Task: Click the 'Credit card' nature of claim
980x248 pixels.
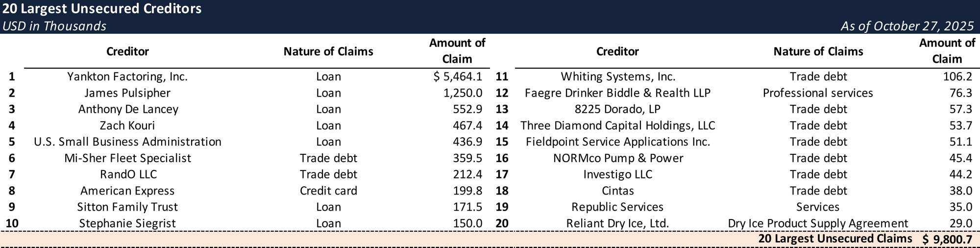Action: 328,191
